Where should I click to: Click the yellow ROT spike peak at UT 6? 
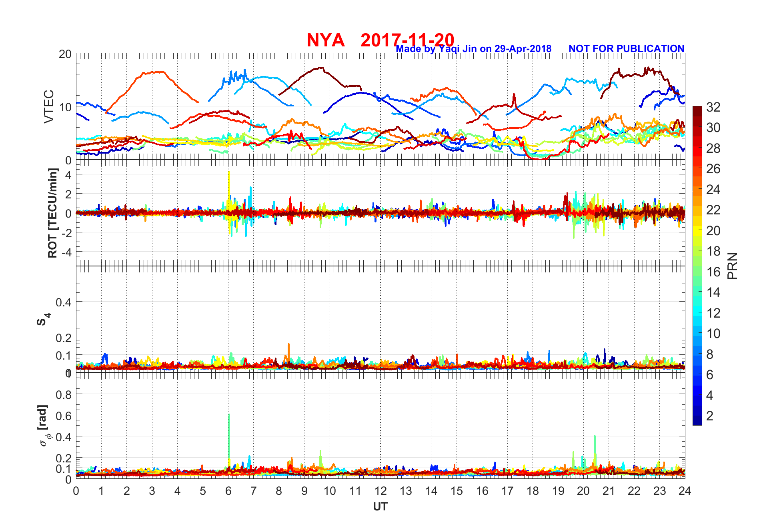click(x=229, y=173)
